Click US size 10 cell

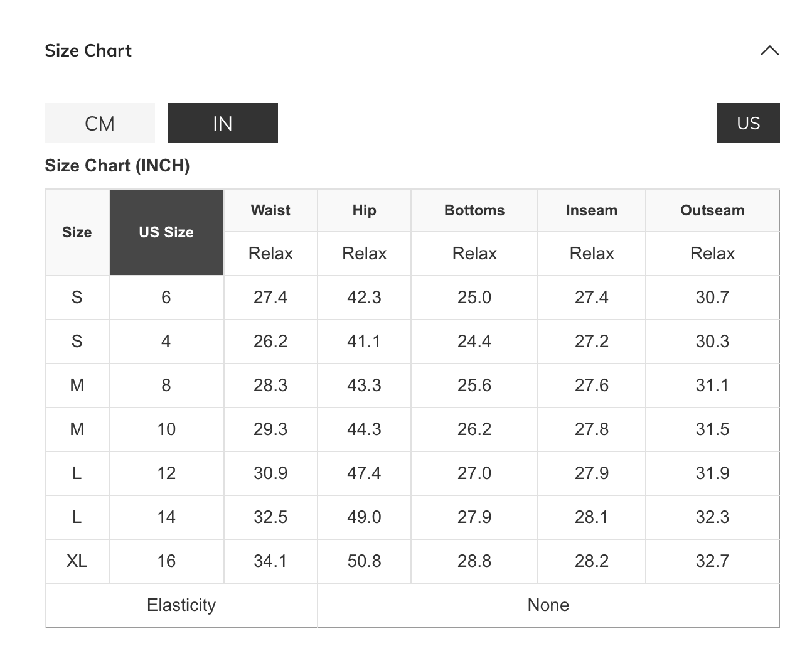coord(166,429)
